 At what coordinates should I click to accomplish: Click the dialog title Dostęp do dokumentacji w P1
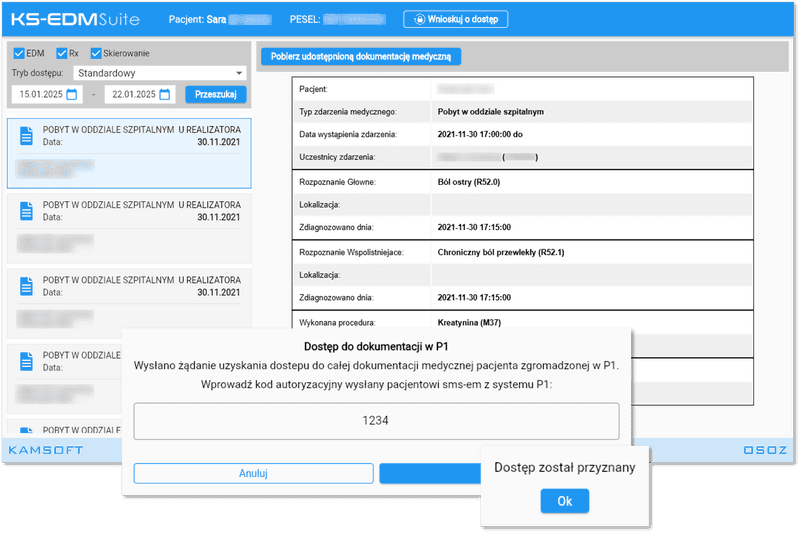pyautogui.click(x=376, y=347)
